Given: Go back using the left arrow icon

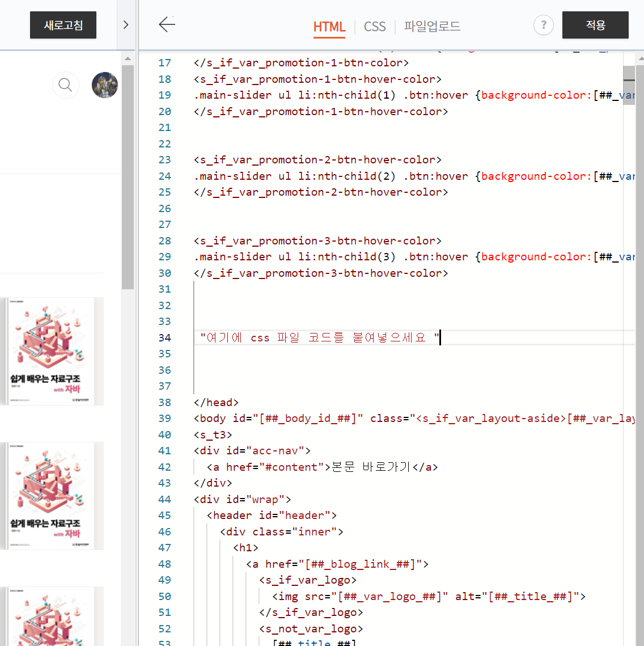Looking at the screenshot, I should click(167, 24).
